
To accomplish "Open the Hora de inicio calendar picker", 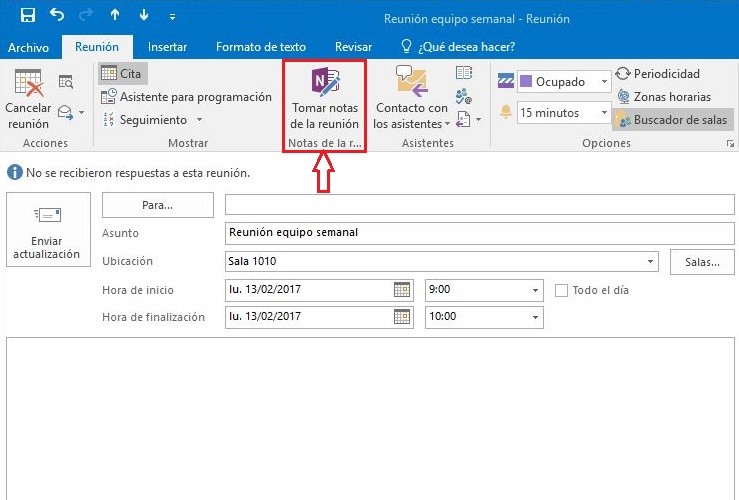I will 402,289.
